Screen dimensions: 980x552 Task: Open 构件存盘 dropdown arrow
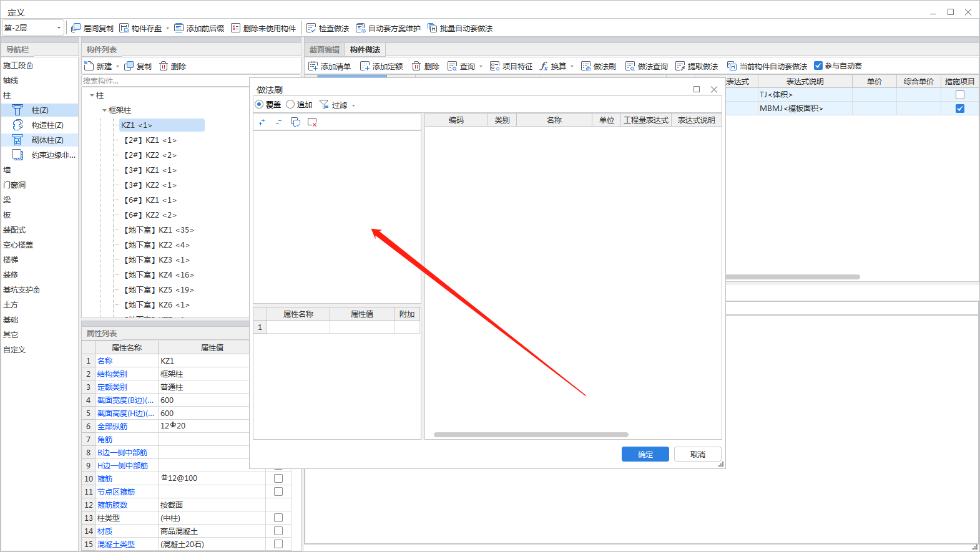coord(167,29)
